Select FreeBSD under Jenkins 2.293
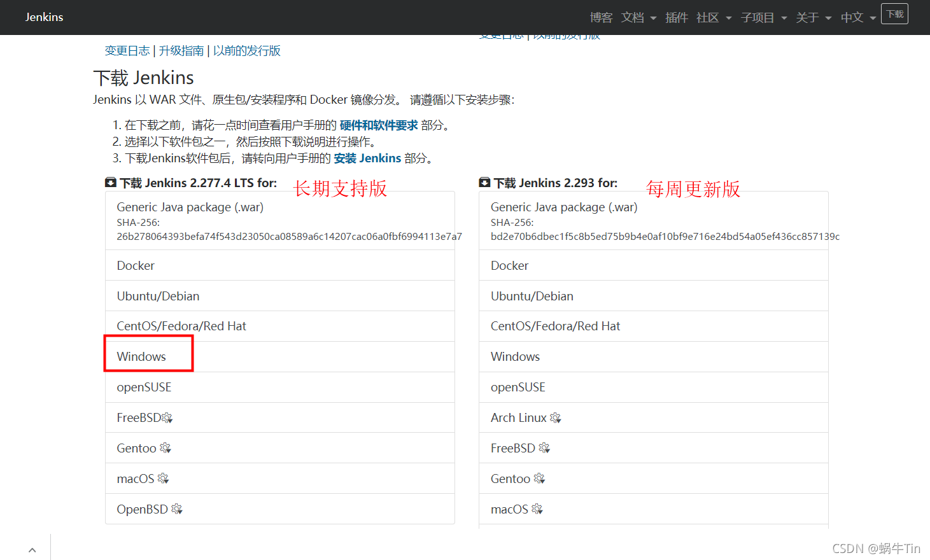The image size is (930, 560). click(654, 448)
